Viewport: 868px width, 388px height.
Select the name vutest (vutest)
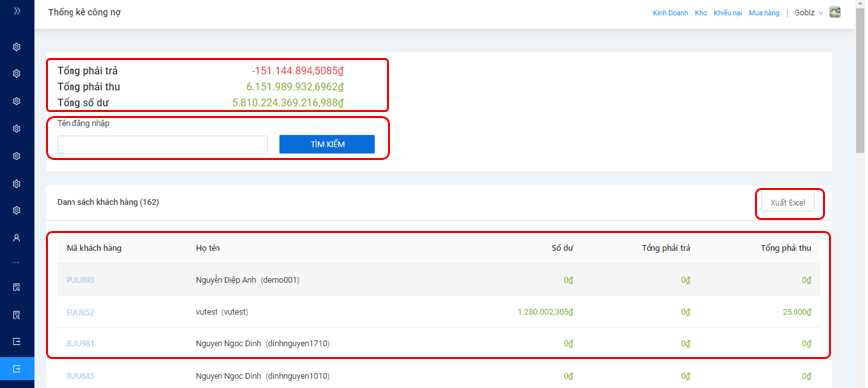(x=222, y=312)
